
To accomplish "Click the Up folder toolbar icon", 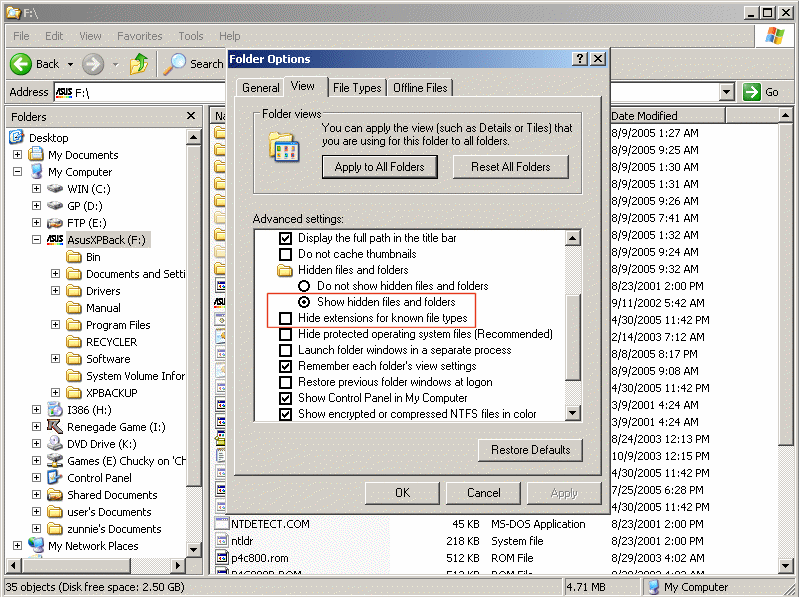I will (139, 64).
